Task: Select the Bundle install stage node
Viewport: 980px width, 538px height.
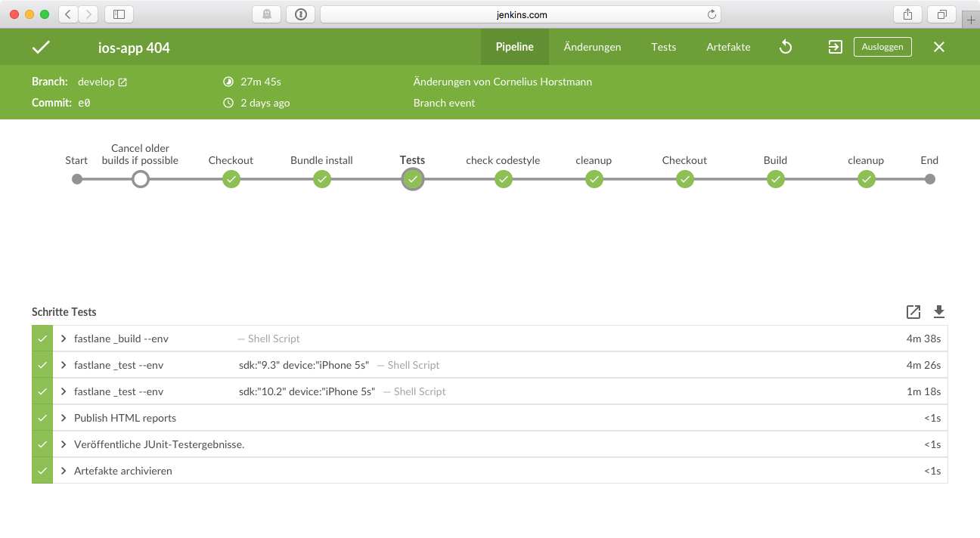Action: click(322, 180)
